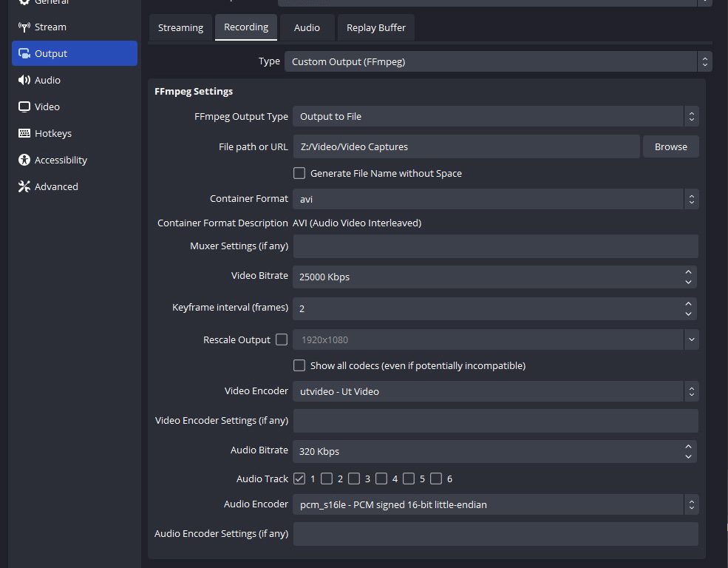Enable Generate File Name without Space

point(299,173)
